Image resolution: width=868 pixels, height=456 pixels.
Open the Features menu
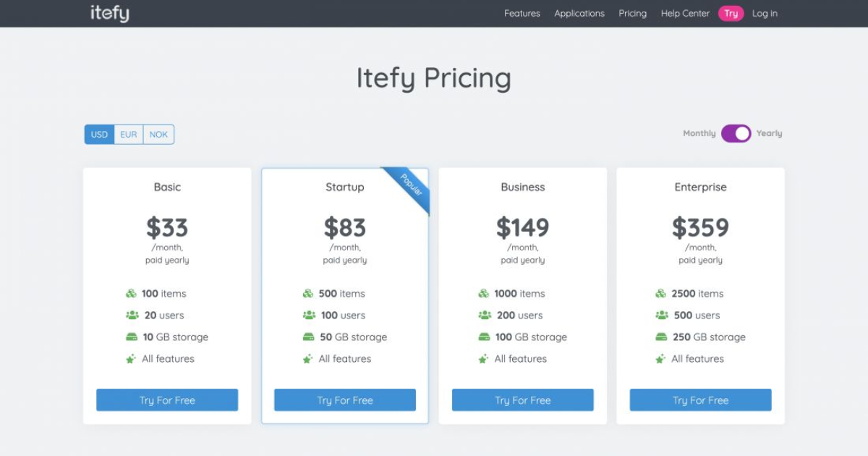[x=522, y=13]
